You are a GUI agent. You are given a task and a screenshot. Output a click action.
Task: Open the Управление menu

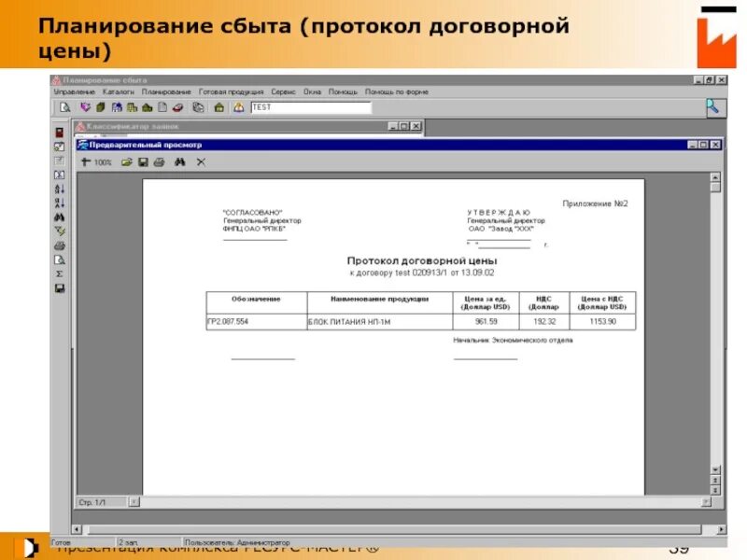tap(74, 91)
